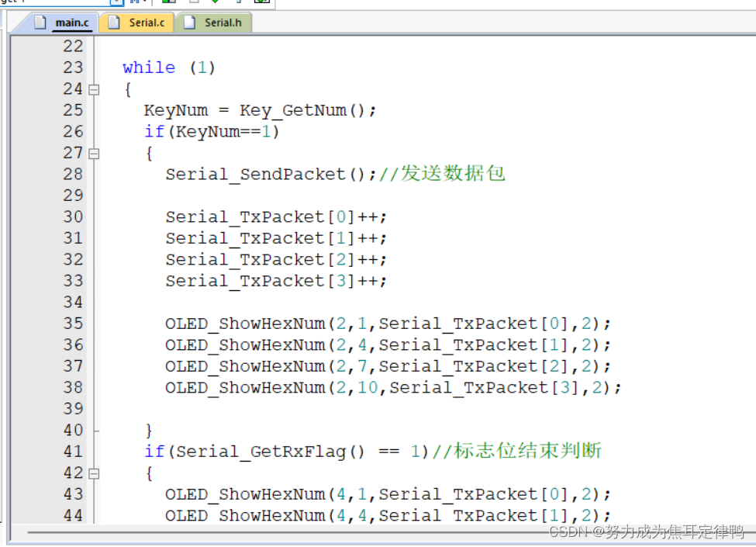Click 'OLED_ShowHexNum' on line 43
The width and height of the screenshot is (756, 547).
pyautogui.click(x=246, y=494)
